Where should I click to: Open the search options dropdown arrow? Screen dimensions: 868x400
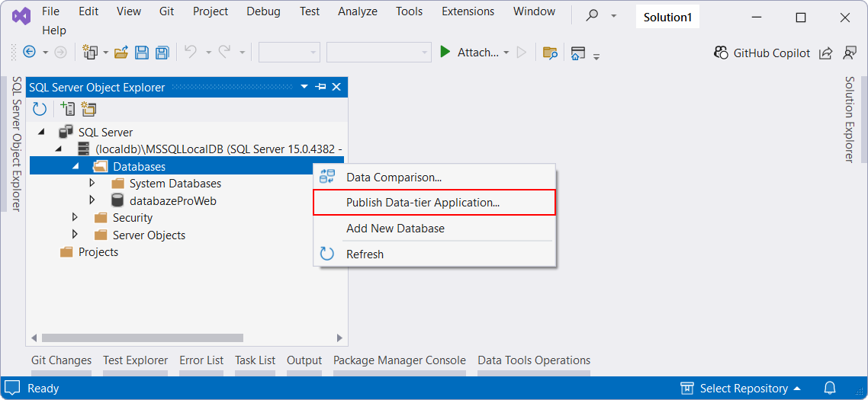[x=613, y=16]
